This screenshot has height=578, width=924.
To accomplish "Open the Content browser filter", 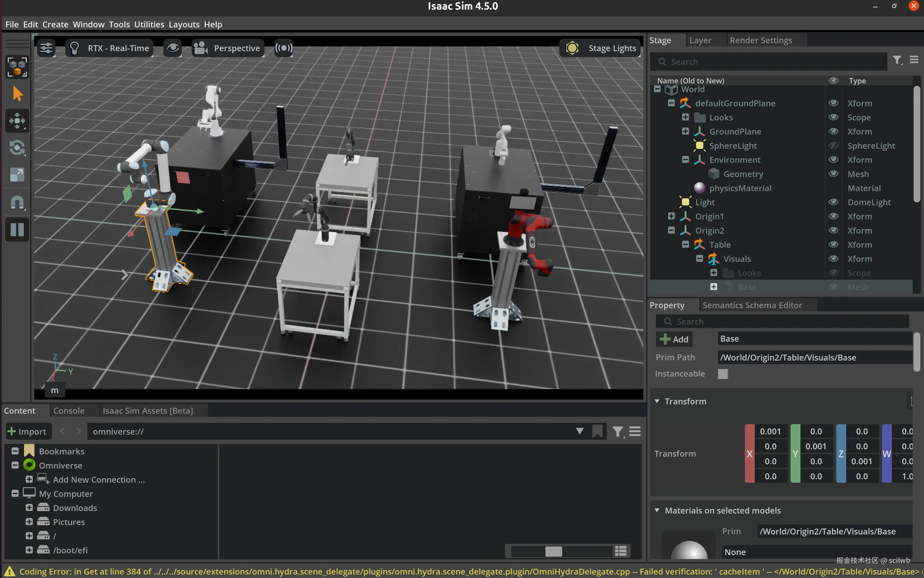I will click(618, 432).
